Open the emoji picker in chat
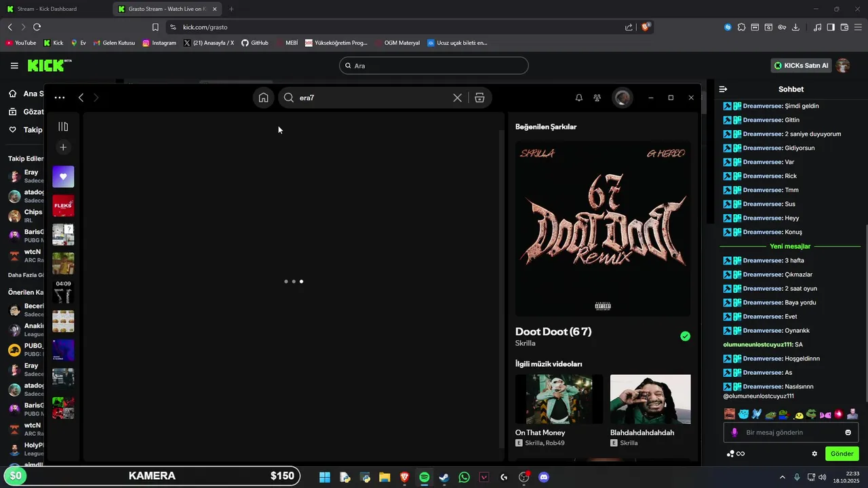Screen dimensions: 868x488 point(848,432)
